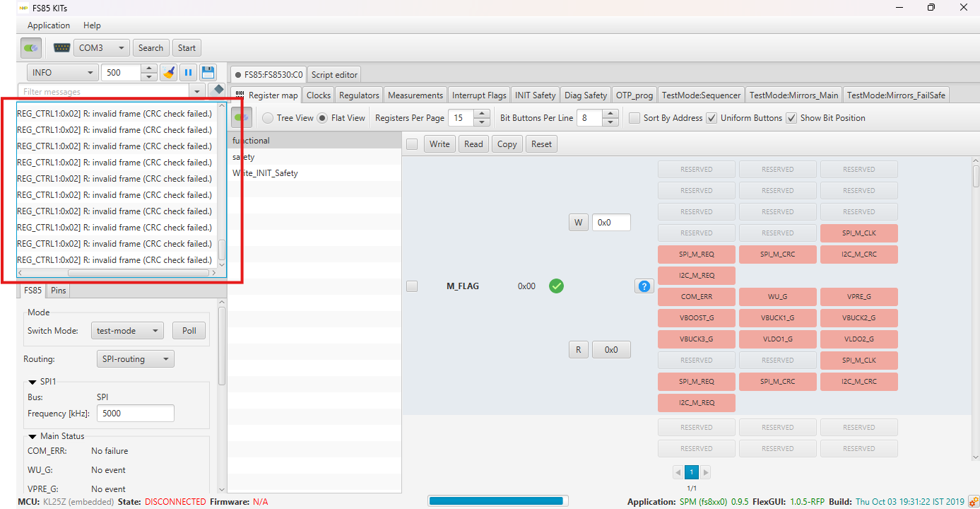Collapse the SPI1 section in the FS85 panel
The height and width of the screenshot is (509, 980).
[x=33, y=381]
